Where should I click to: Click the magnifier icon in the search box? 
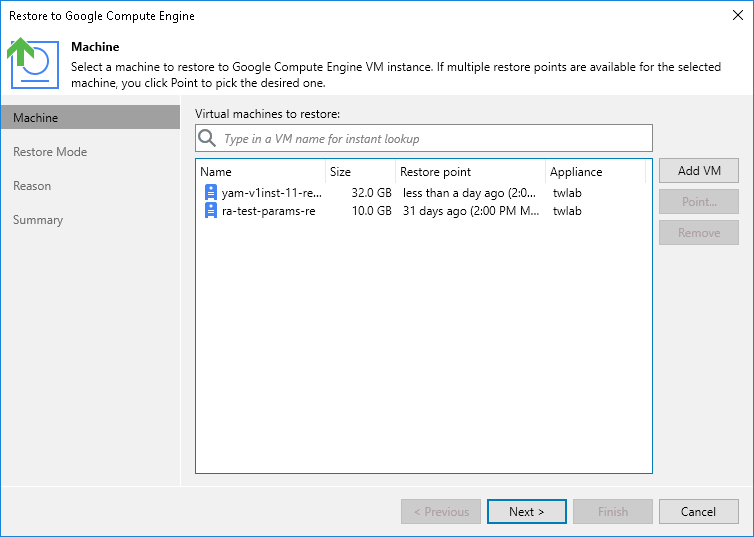click(x=207, y=138)
